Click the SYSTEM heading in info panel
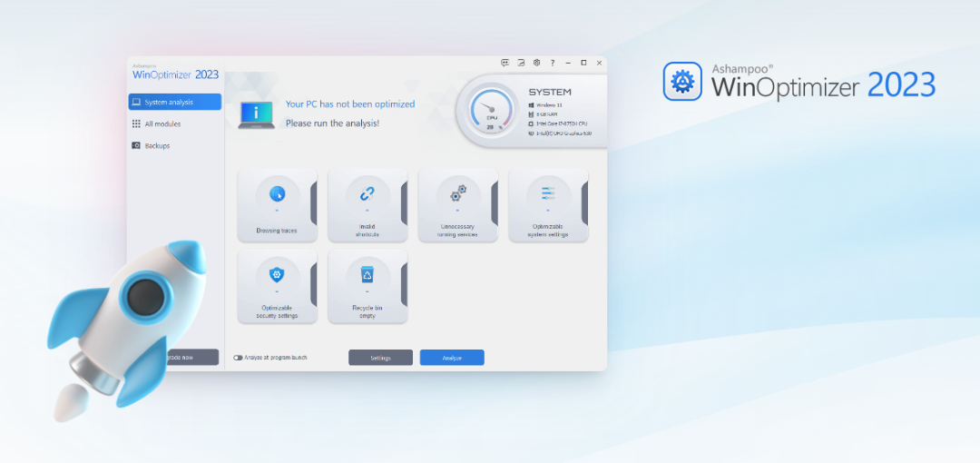 [x=550, y=92]
